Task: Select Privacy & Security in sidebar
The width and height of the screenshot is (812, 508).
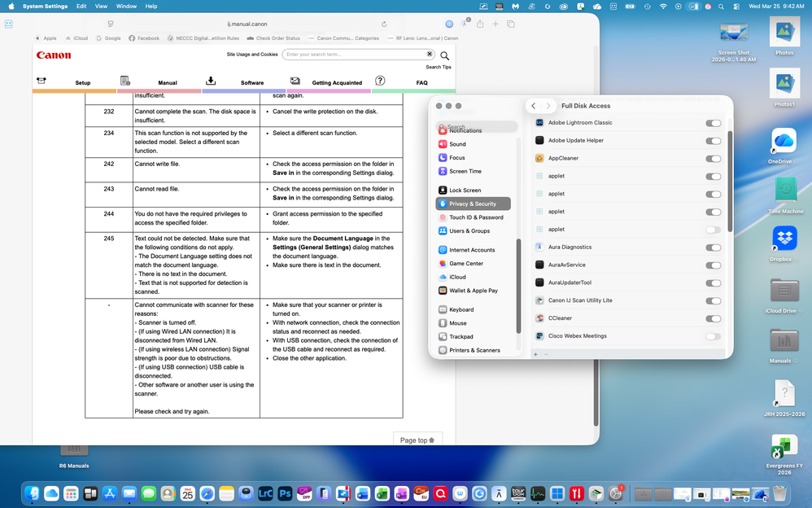Action: pyautogui.click(x=473, y=204)
